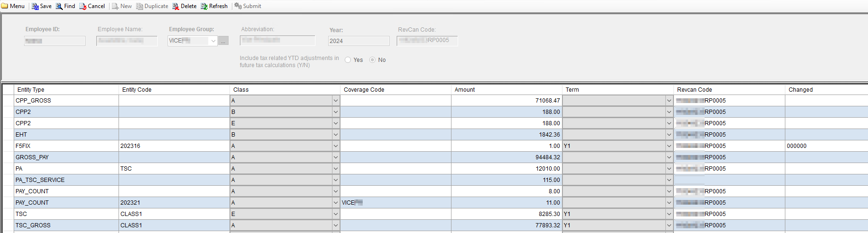The height and width of the screenshot is (233, 868).
Task: Sort by Class column header
Action: pyautogui.click(x=285, y=90)
